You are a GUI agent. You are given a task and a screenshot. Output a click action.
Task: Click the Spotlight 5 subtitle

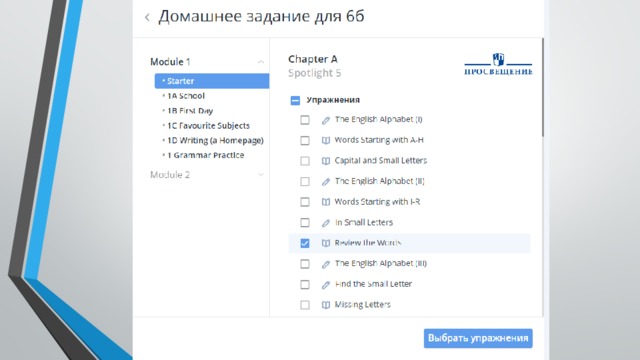pos(314,73)
